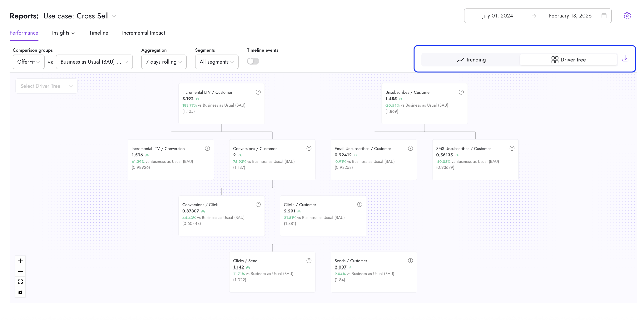The width and height of the screenshot is (644, 320).
Task: Switch to the Timeline tab
Action: point(98,33)
